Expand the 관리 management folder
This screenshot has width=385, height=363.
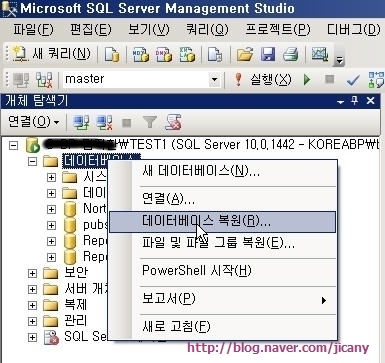pos(32,321)
